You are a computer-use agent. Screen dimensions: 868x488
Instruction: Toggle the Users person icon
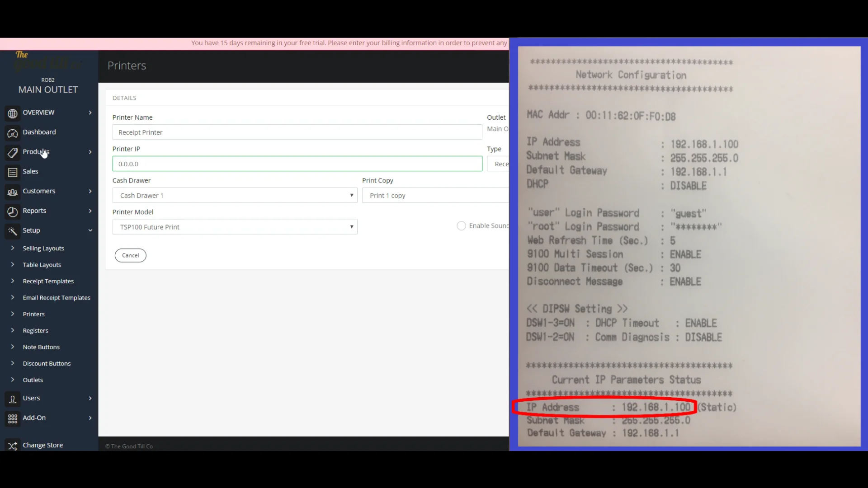[x=12, y=399]
